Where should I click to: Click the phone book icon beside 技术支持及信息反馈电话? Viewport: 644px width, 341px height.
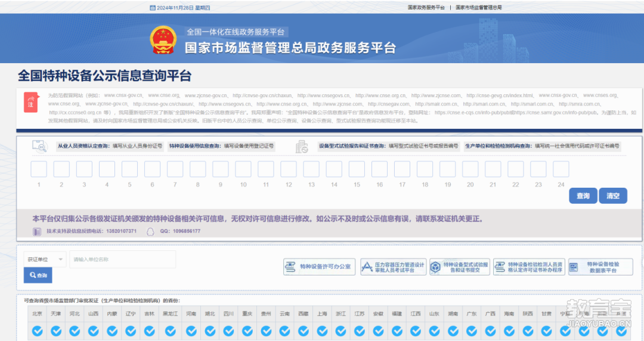(x=37, y=232)
